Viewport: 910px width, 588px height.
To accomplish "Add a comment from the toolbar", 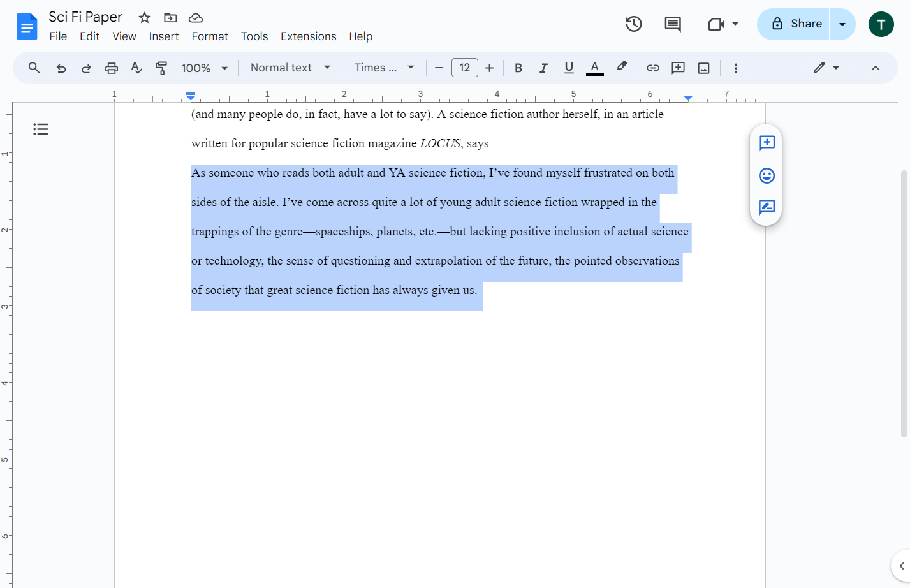I will click(678, 68).
